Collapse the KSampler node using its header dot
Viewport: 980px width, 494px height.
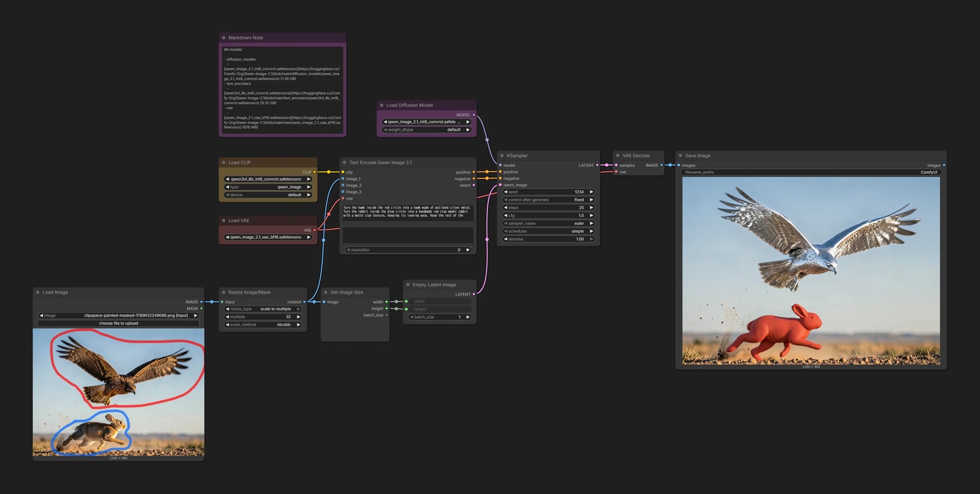pos(502,156)
